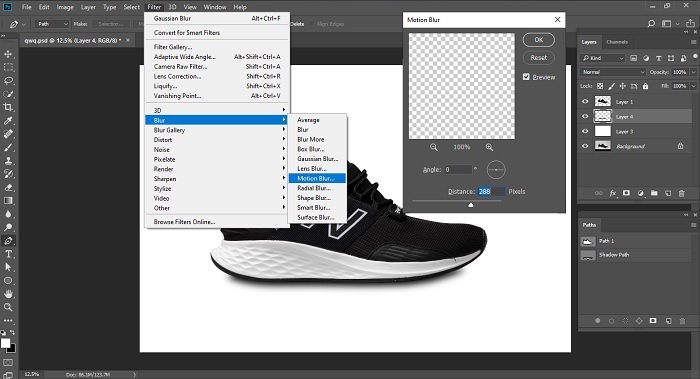
Task: Select the Eyedropper tool
Action: pyautogui.click(x=8, y=121)
